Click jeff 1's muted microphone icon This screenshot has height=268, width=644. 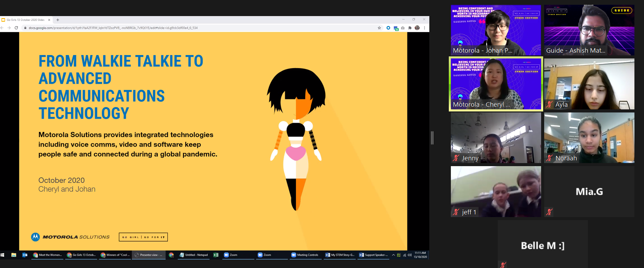click(456, 212)
